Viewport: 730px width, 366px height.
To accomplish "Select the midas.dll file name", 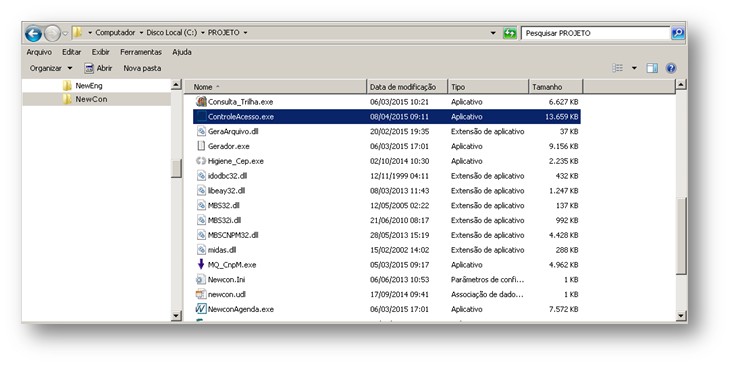I will tap(222, 250).
